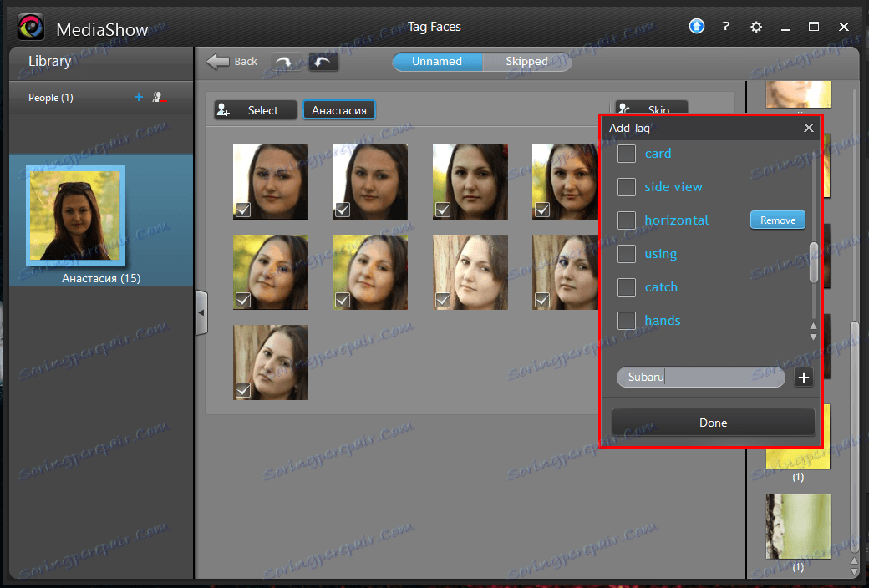Click the remove person icon
Image resolution: width=869 pixels, height=588 pixels.
(x=159, y=97)
